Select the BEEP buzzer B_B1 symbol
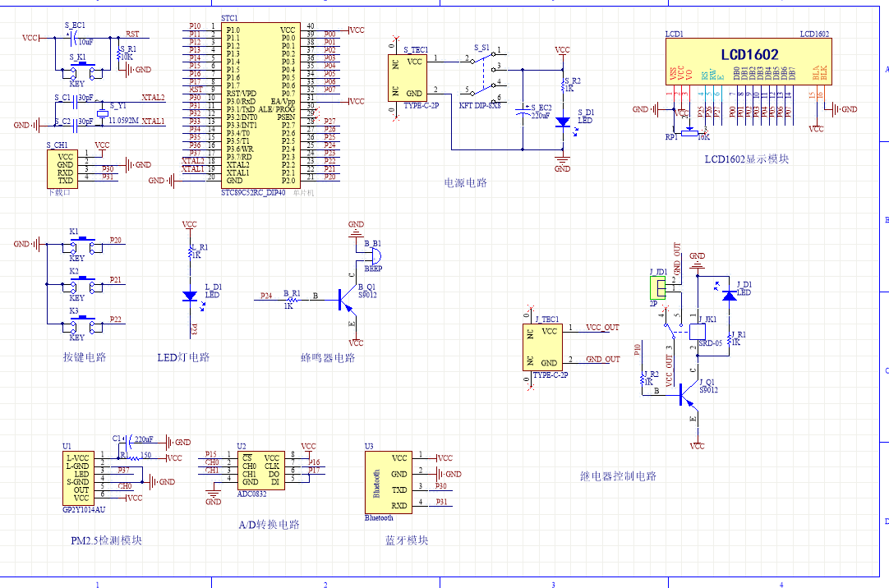The width and height of the screenshot is (889, 588). point(372,256)
